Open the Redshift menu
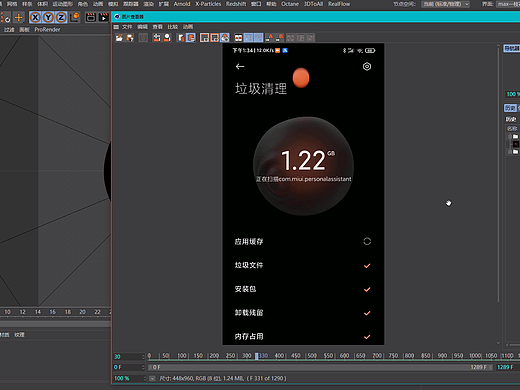Image resolution: width=520 pixels, height=390 pixels. (236, 4)
